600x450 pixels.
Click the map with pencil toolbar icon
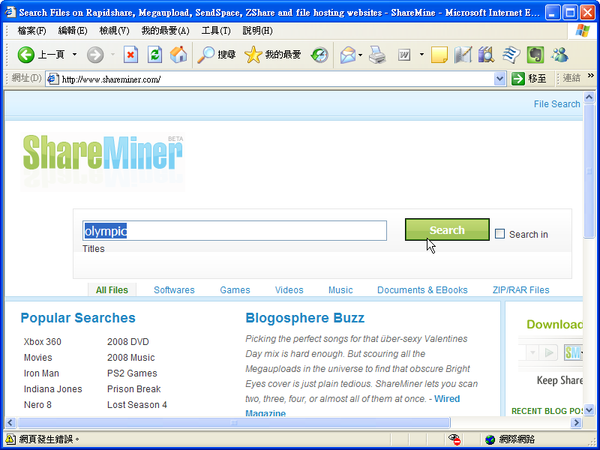[463, 55]
